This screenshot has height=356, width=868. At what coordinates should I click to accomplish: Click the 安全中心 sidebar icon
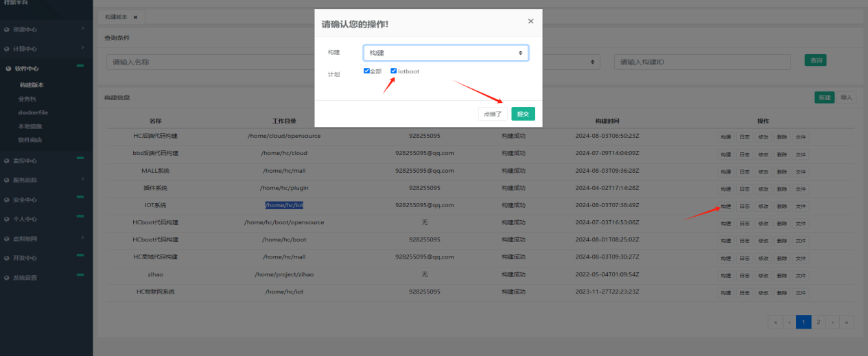pos(7,200)
